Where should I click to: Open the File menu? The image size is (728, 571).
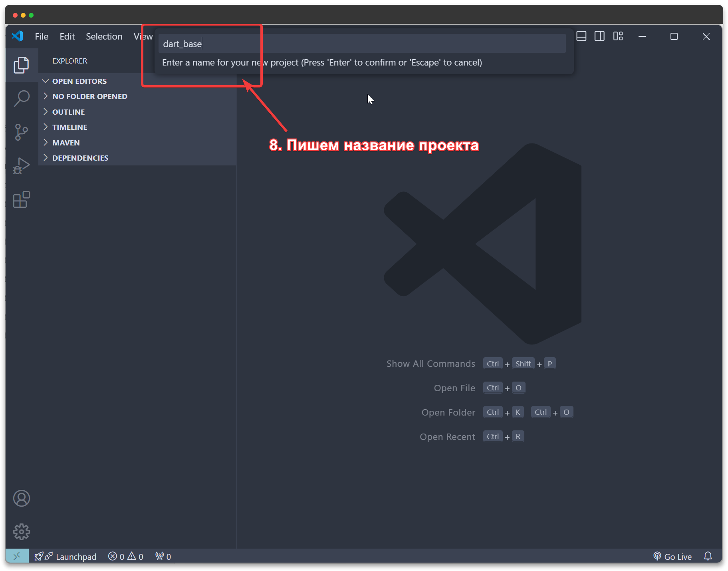point(42,36)
